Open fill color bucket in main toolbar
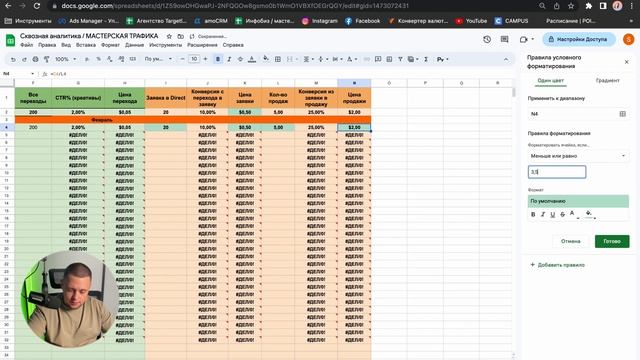The height and width of the screenshot is (360, 640). pos(266,59)
